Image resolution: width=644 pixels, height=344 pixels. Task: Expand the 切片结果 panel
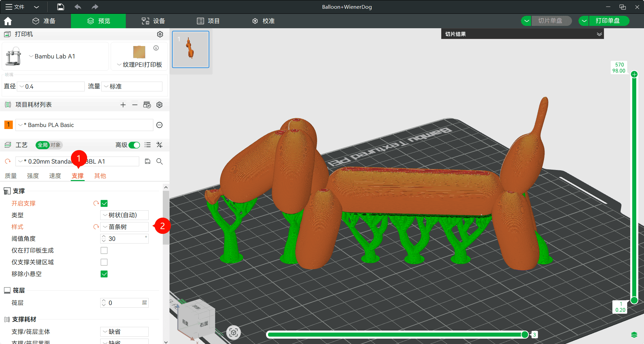[x=599, y=34]
